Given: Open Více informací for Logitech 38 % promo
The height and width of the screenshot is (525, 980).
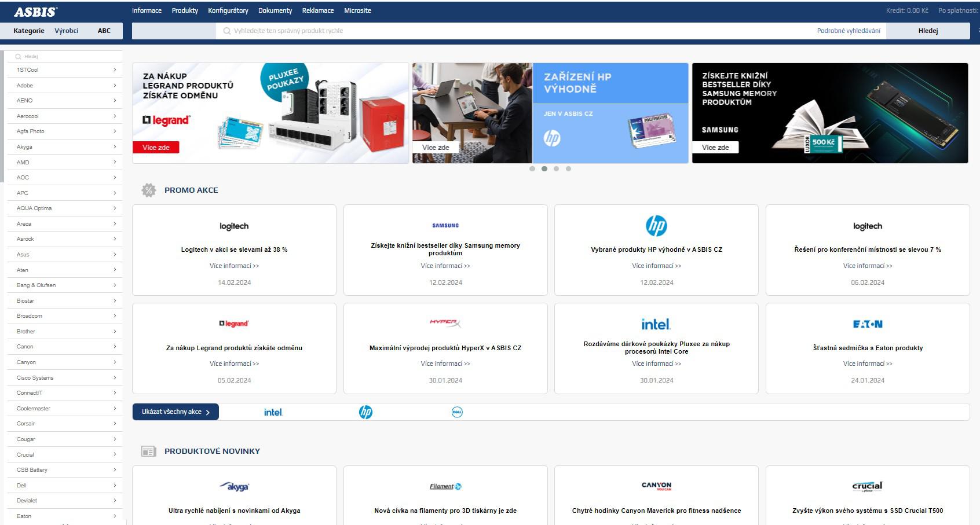Looking at the screenshot, I should tap(234, 266).
